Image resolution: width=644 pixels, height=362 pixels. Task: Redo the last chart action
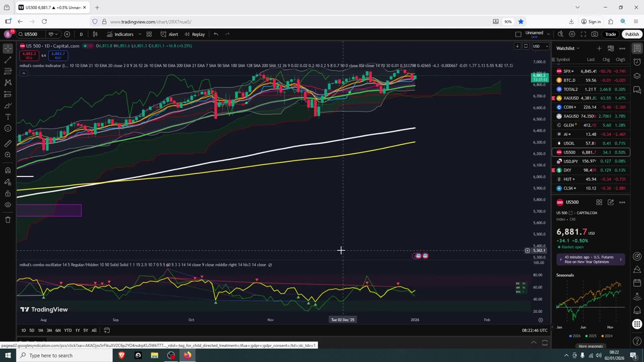[227, 34]
